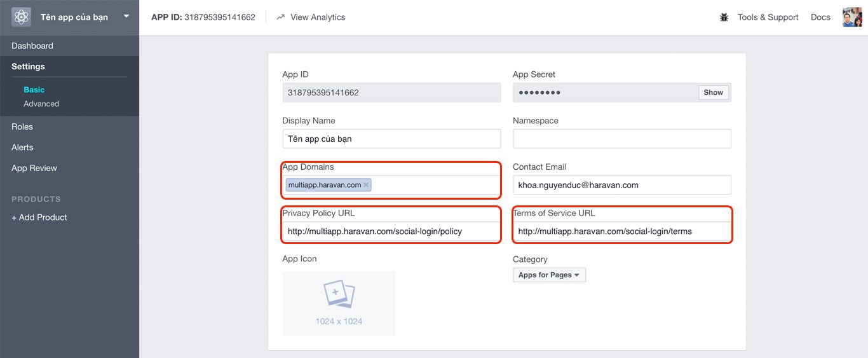Remove multiapp.haravan.com domain tag
Image resolution: width=868 pixels, height=358 pixels.
tap(366, 185)
